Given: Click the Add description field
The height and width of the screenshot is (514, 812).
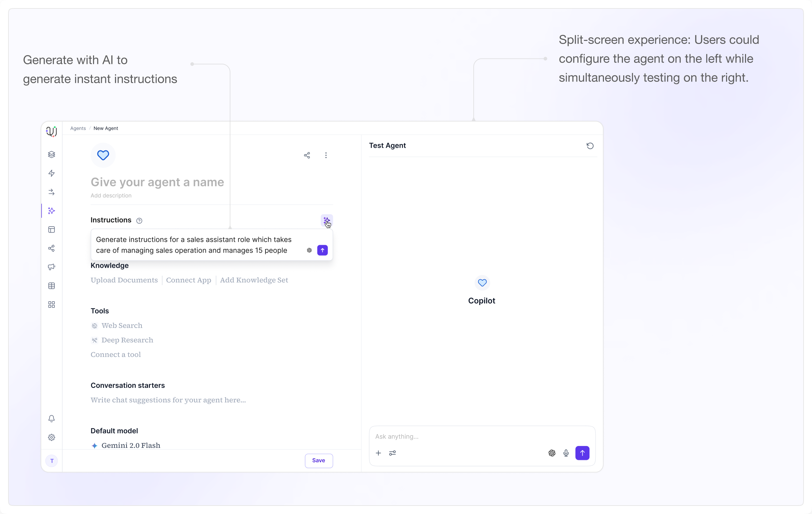Looking at the screenshot, I should pyautogui.click(x=111, y=195).
